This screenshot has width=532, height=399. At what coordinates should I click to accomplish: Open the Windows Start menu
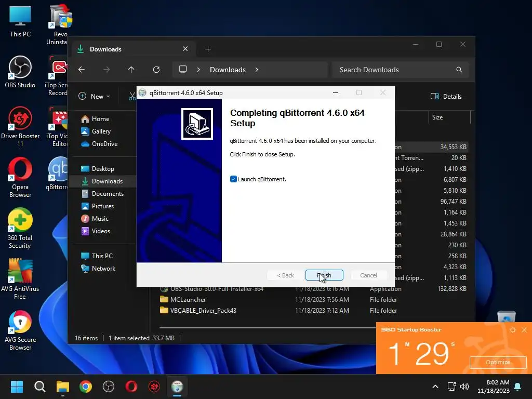point(17,387)
